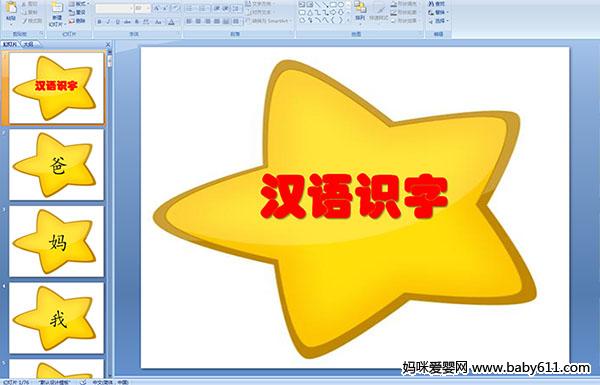The height and width of the screenshot is (385, 600).
Task: Toggle Align Text Right
Action: pos(207,21)
